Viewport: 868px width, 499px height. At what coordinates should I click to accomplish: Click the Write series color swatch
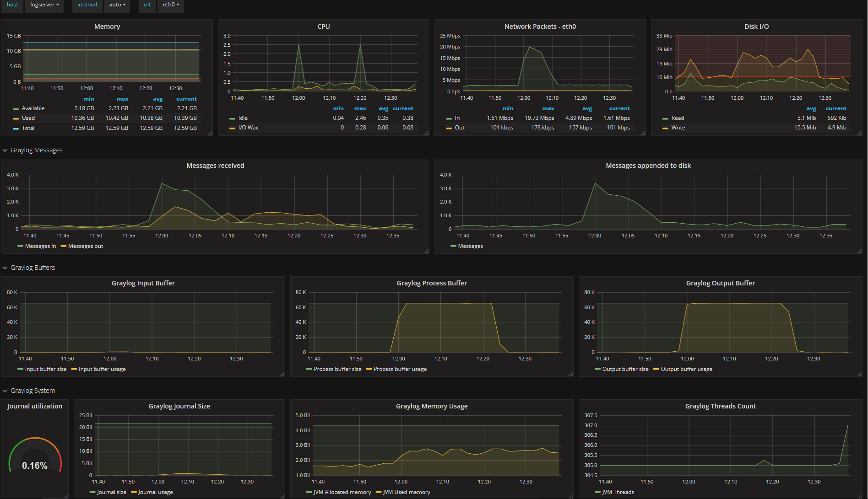click(665, 128)
